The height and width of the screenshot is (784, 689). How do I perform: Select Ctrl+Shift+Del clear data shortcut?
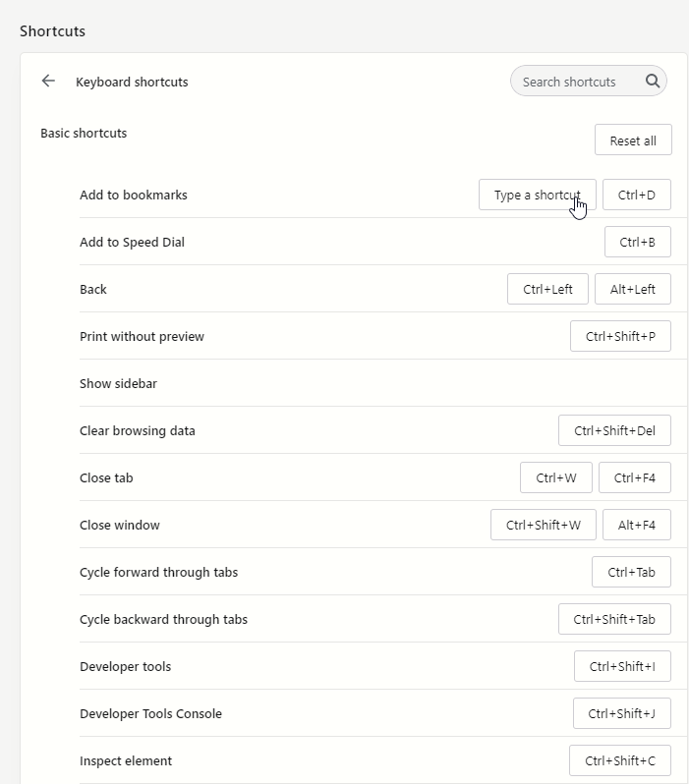click(614, 430)
